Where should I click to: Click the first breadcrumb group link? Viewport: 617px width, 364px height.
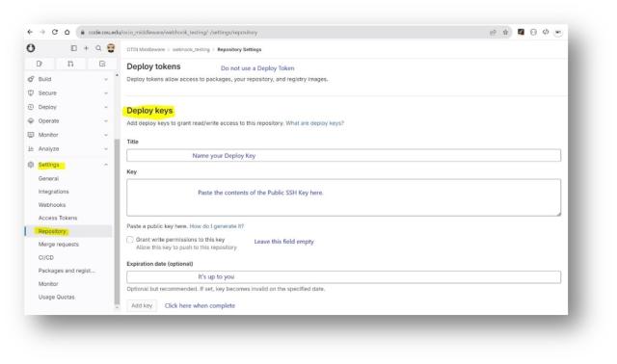(146, 49)
